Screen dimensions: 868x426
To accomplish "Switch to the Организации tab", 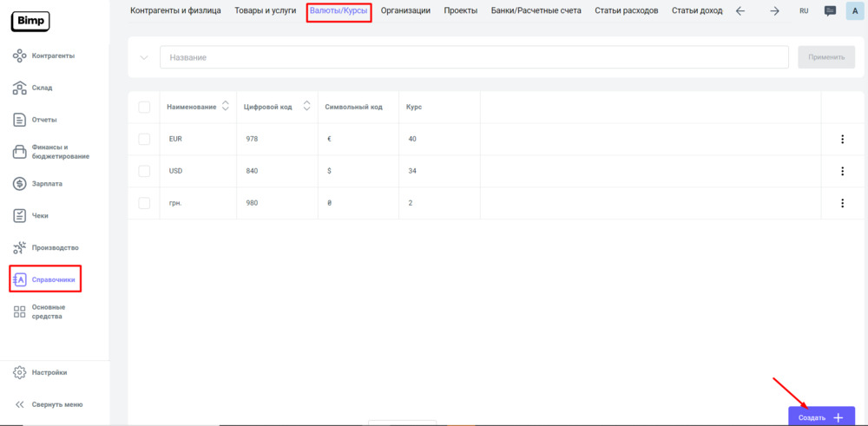I will pyautogui.click(x=405, y=11).
